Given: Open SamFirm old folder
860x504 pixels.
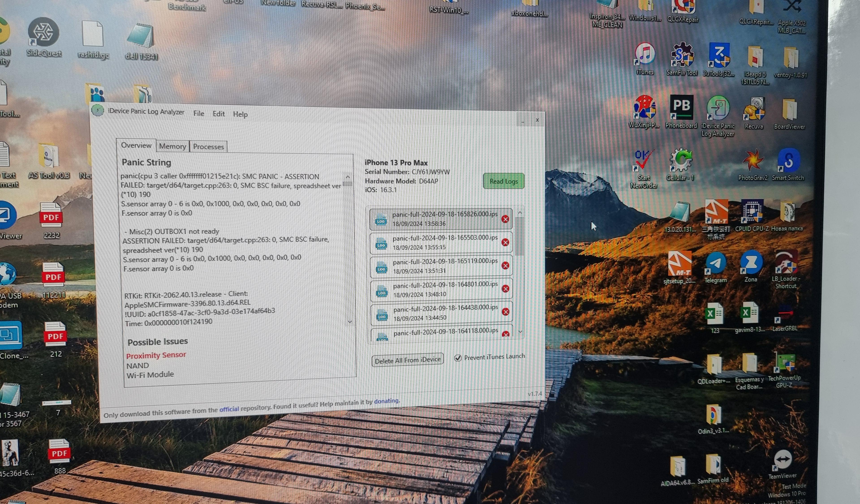Looking at the screenshot, I should pos(713,469).
